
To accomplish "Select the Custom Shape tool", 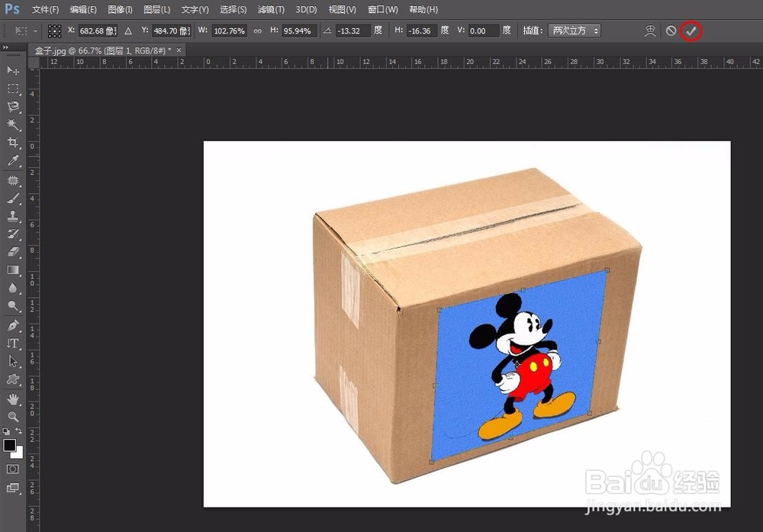I will 13,379.
